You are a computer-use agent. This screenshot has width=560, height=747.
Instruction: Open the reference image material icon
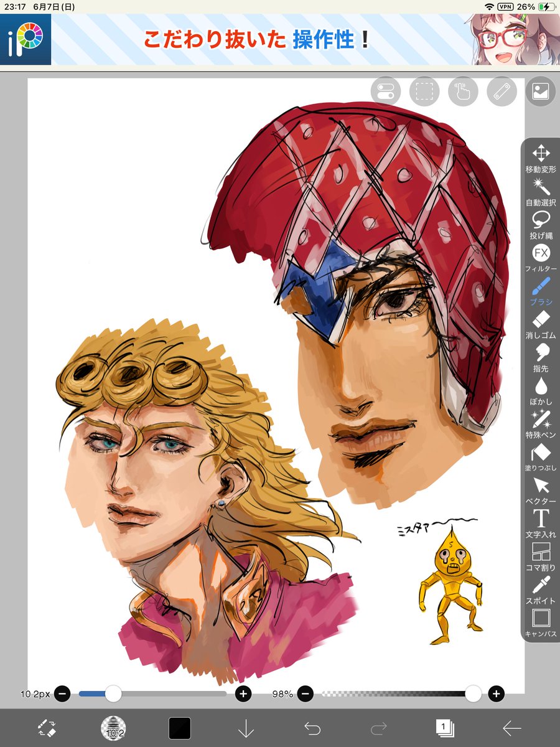[x=540, y=92]
